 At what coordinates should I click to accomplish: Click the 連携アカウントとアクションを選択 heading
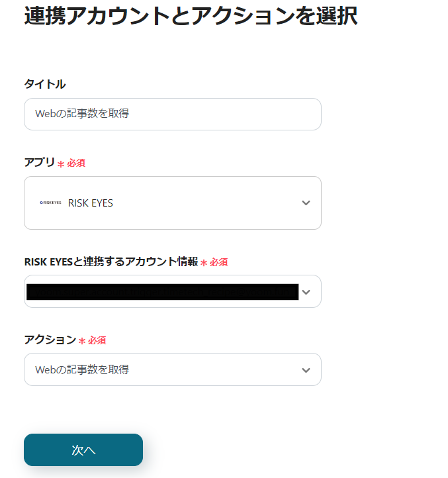[191, 15]
